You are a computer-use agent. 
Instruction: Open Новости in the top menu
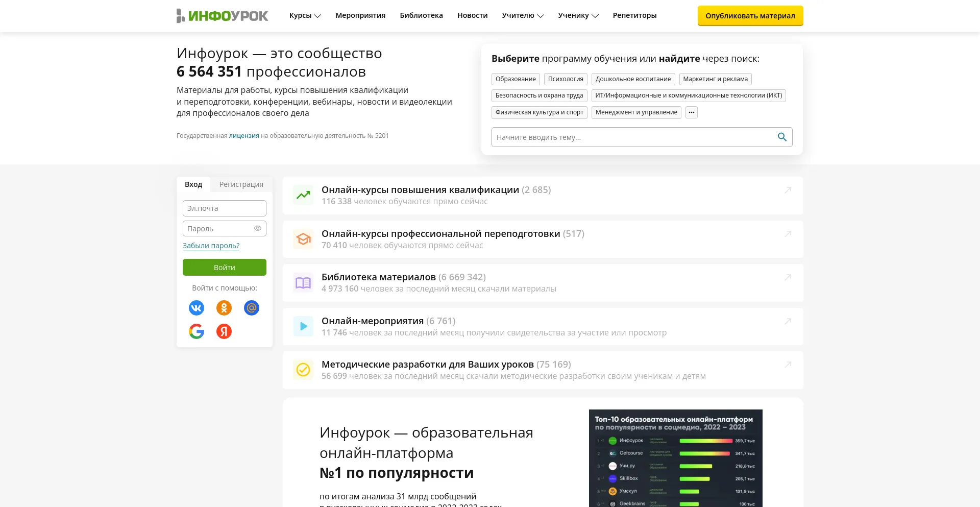coord(472,15)
